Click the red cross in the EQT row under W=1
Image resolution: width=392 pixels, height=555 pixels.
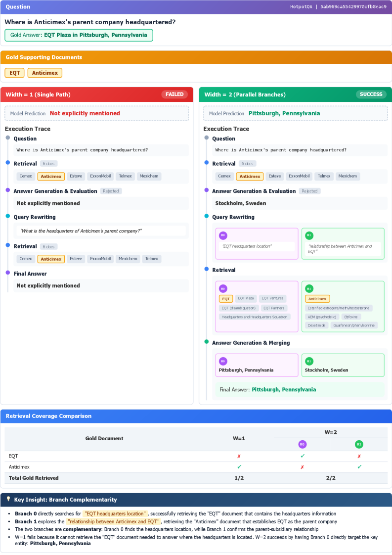point(239,456)
